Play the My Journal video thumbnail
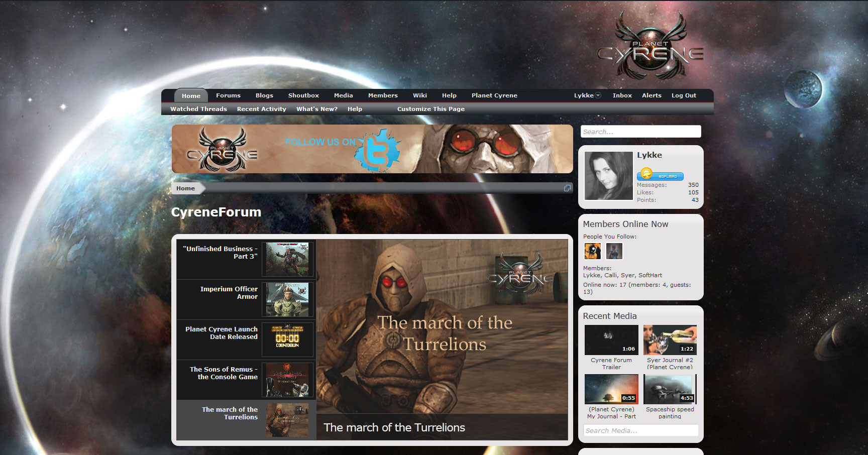Image resolution: width=868 pixels, height=455 pixels. (x=611, y=389)
